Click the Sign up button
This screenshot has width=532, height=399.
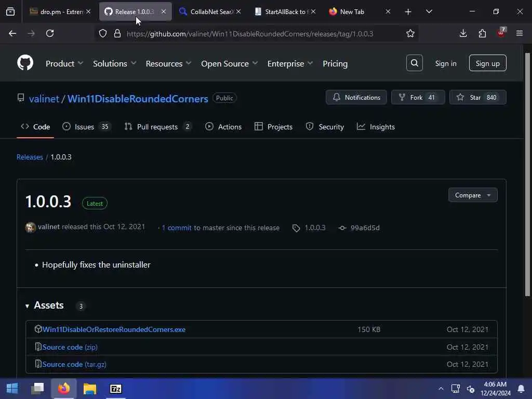[487, 63]
